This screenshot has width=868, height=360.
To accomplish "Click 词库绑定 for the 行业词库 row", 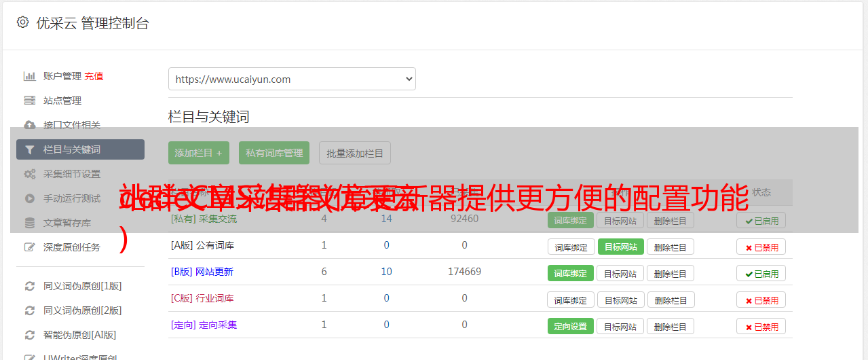I will coord(571,300).
